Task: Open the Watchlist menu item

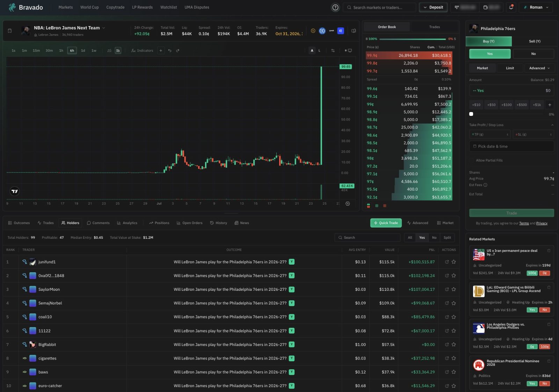Action: pyautogui.click(x=168, y=7)
